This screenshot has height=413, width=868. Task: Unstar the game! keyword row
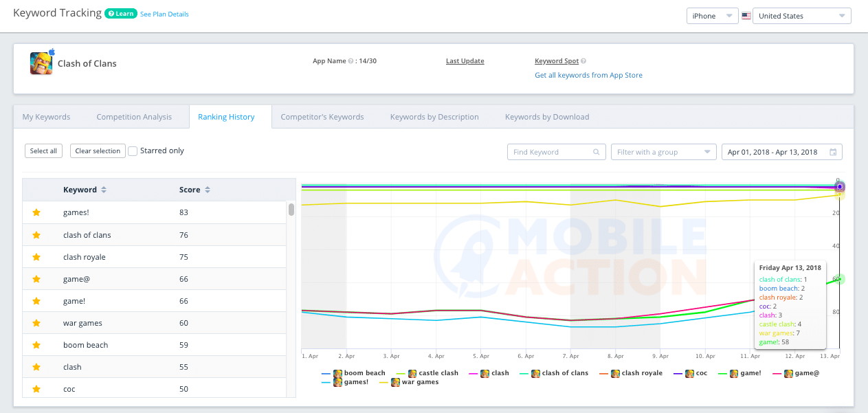pyautogui.click(x=36, y=301)
